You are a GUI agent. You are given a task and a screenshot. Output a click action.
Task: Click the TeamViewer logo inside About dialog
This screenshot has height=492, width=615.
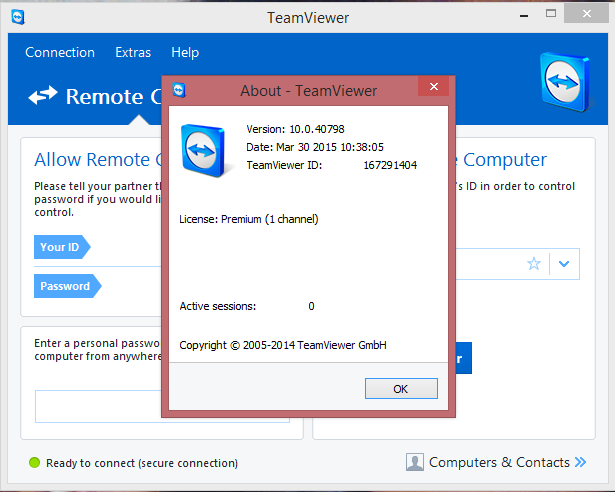click(x=203, y=150)
